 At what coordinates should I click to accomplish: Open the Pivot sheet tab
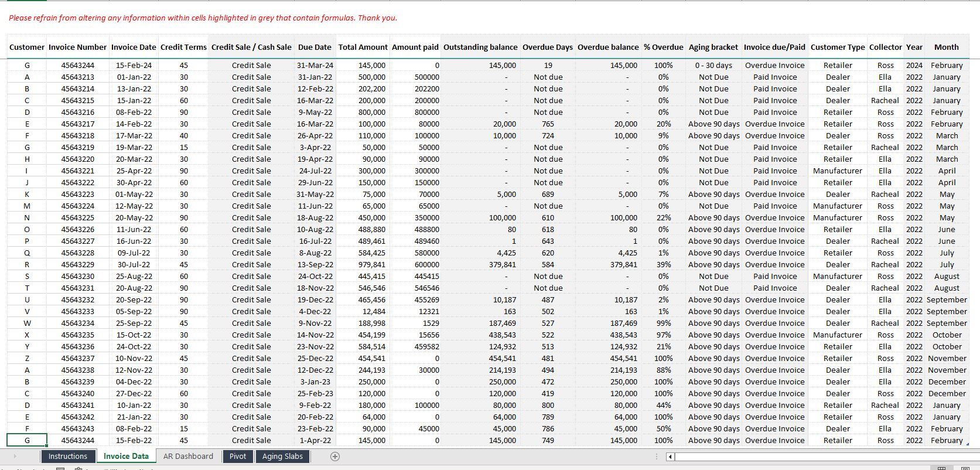238,457
